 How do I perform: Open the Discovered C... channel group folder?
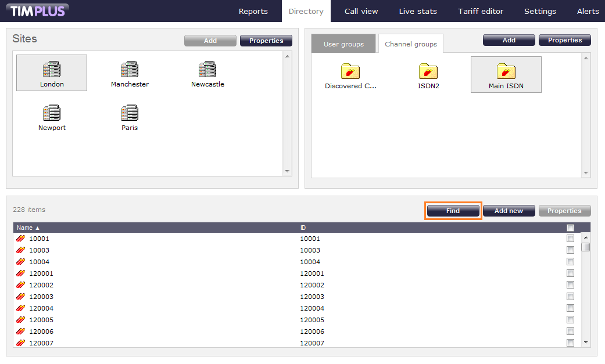click(350, 71)
